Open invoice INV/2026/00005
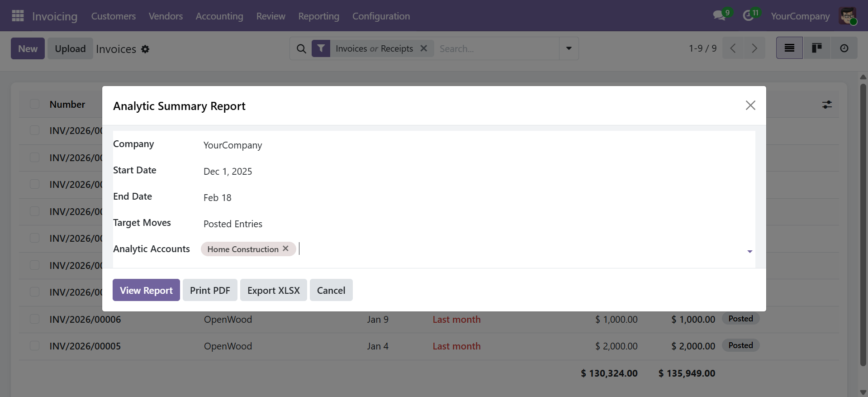Image resolution: width=868 pixels, height=397 pixels. [85, 346]
